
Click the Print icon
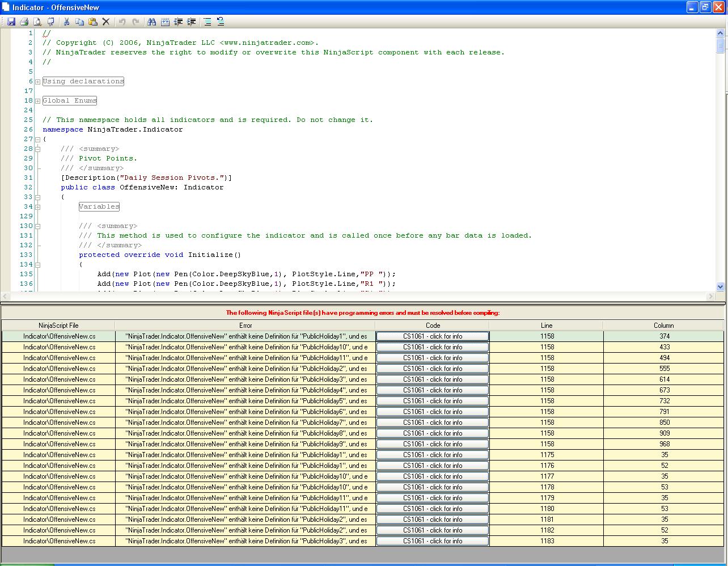coord(24,22)
